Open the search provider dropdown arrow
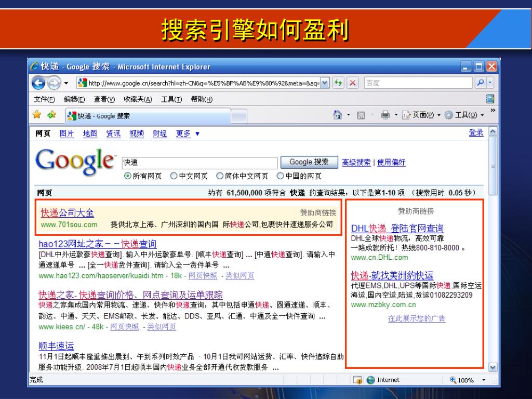Image resolution: width=532 pixels, height=399 pixels. click(x=490, y=83)
